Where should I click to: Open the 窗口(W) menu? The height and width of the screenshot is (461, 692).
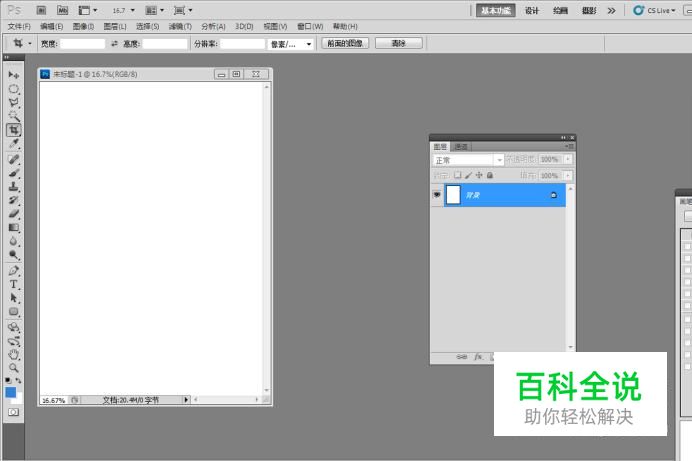[x=310, y=26]
